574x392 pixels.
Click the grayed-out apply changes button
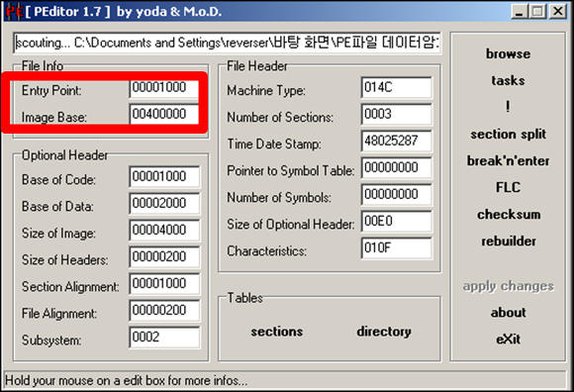point(509,286)
